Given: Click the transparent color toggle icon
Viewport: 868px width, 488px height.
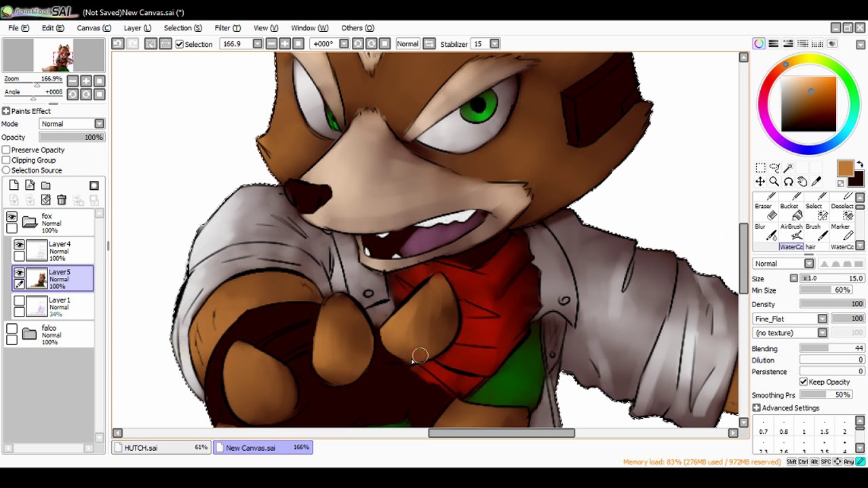Looking at the screenshot, I should [841, 183].
